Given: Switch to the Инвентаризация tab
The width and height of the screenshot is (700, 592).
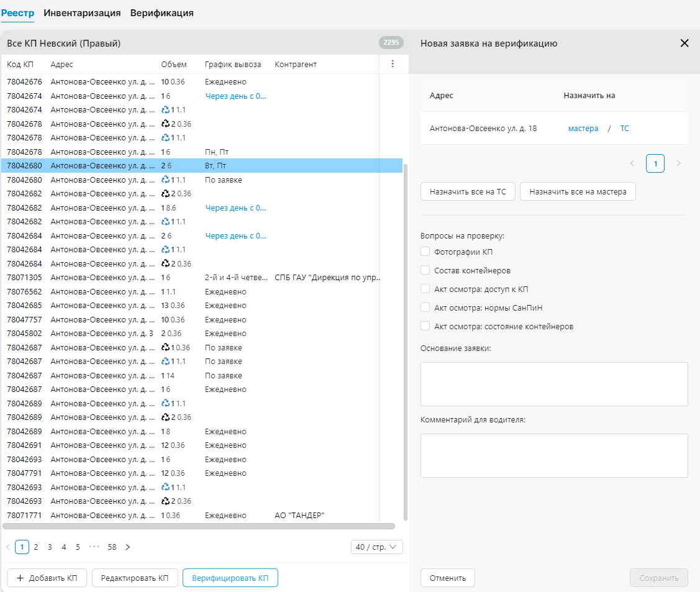Looking at the screenshot, I should coord(82,13).
